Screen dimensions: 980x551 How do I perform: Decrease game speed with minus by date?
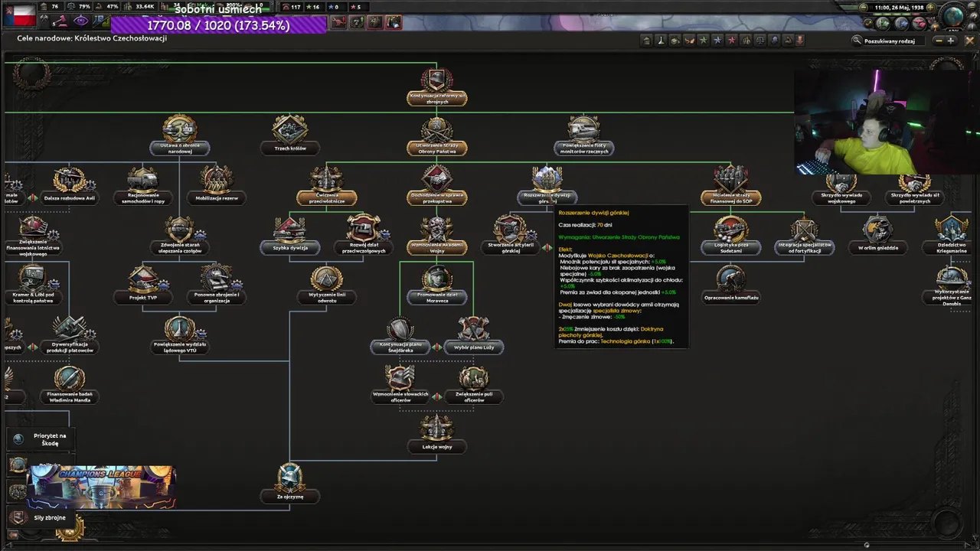point(864,8)
